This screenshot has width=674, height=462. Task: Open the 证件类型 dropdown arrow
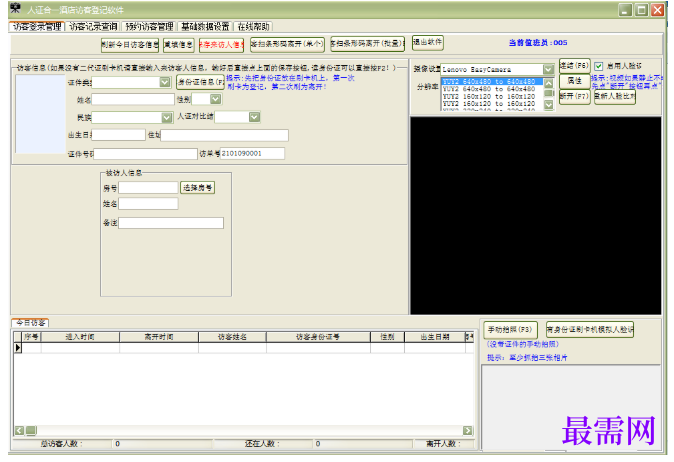[x=165, y=82]
